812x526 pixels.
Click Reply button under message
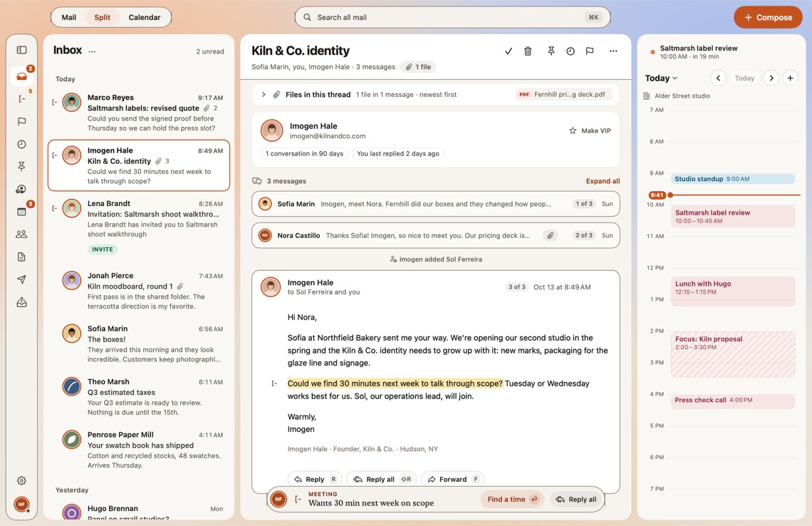pos(315,480)
